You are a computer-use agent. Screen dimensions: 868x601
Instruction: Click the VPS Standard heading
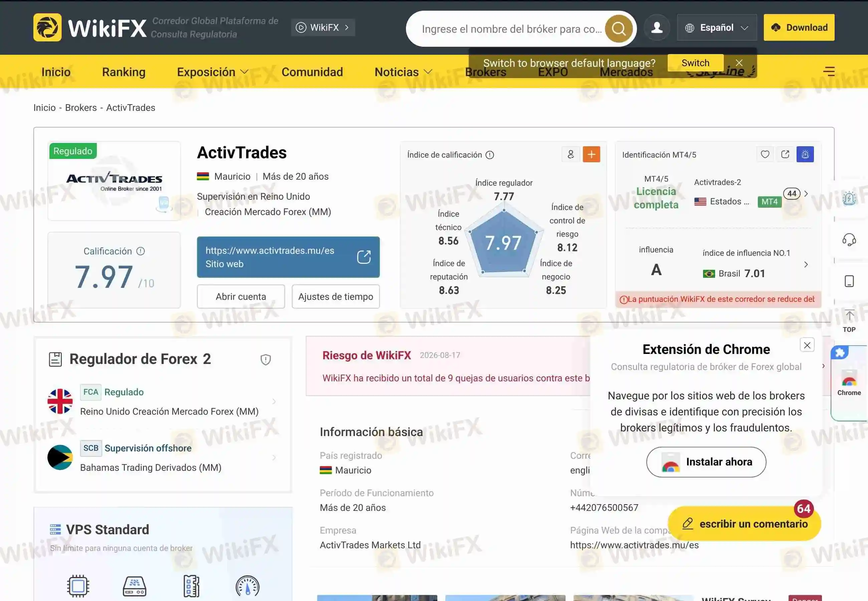[x=107, y=530]
